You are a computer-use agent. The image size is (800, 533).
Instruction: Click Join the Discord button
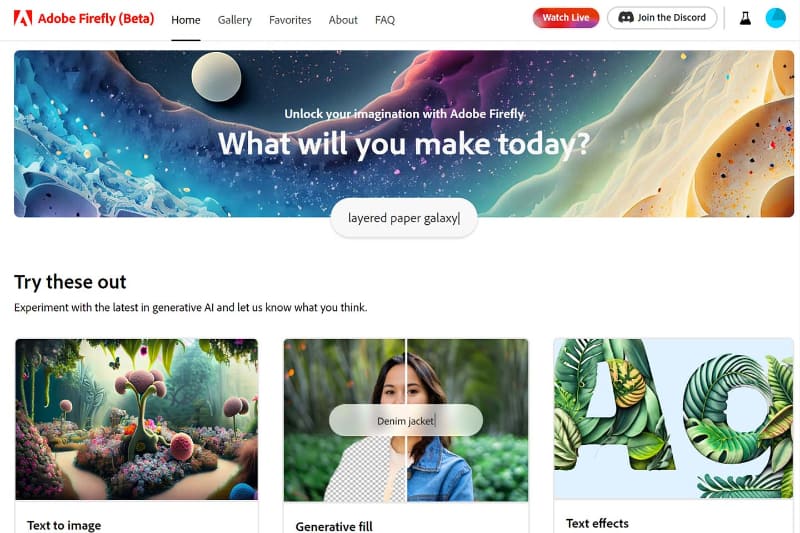(x=662, y=18)
